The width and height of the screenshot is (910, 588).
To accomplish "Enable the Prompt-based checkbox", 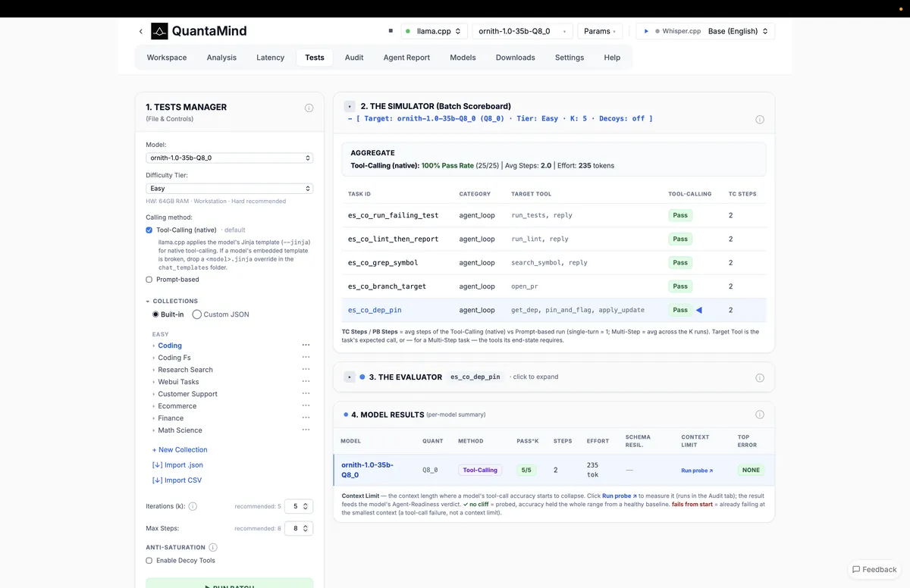I will pyautogui.click(x=149, y=280).
